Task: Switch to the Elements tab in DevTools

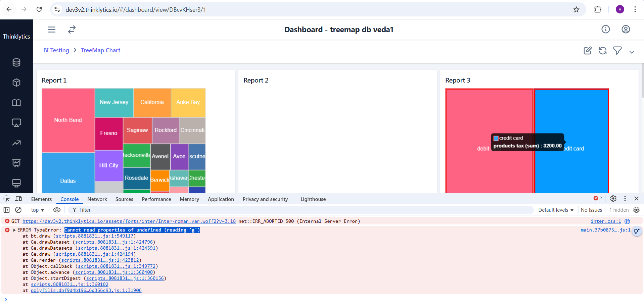Action: pyautogui.click(x=41, y=199)
